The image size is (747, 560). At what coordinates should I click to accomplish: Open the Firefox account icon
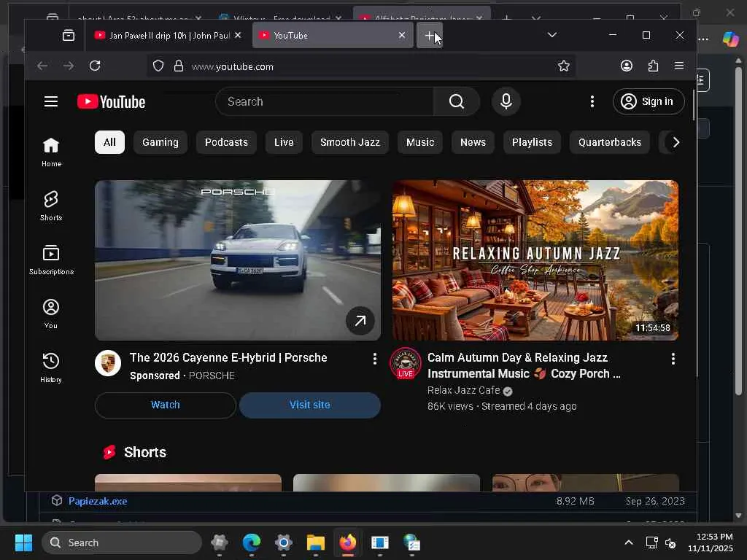click(627, 66)
